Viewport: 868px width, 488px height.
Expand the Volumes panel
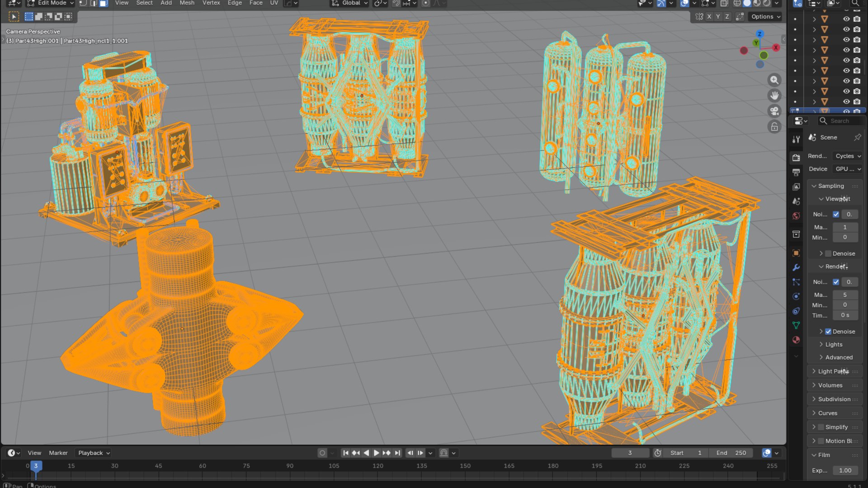point(835,385)
